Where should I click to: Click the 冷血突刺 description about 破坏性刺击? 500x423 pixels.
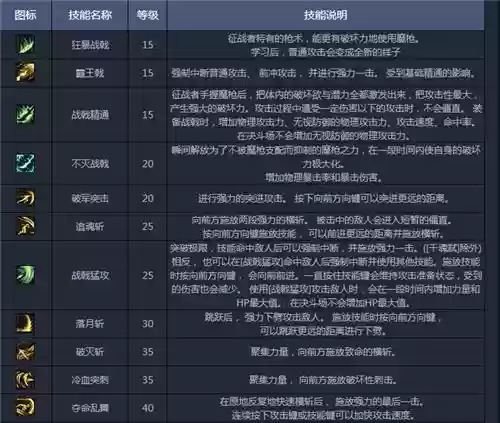click(x=323, y=380)
